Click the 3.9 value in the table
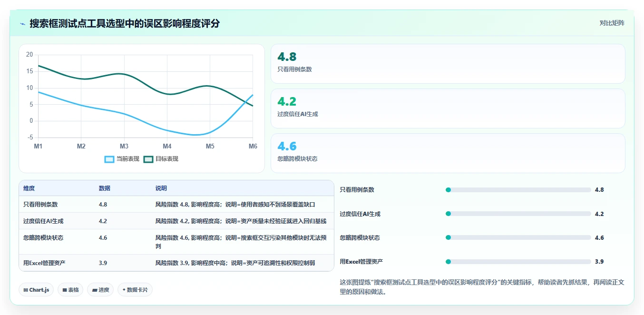Viewport: 644px width, 315px height. tap(103, 263)
